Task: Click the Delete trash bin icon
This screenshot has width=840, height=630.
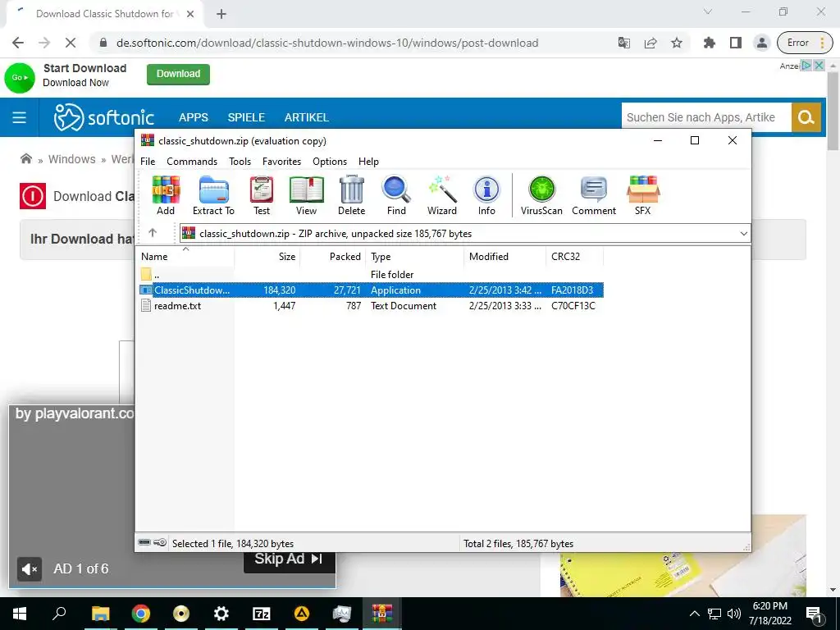Action: coord(351,195)
